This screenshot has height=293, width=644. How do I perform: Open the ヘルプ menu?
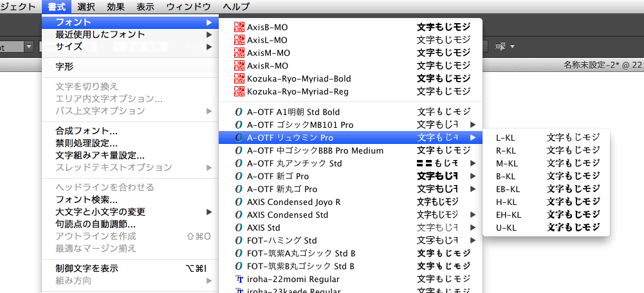pyautogui.click(x=235, y=6)
